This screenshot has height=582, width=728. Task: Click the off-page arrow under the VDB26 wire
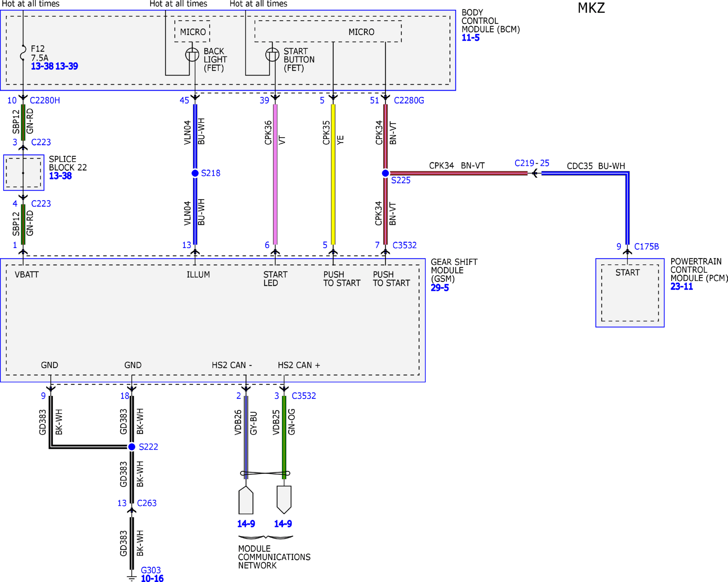[x=246, y=500]
